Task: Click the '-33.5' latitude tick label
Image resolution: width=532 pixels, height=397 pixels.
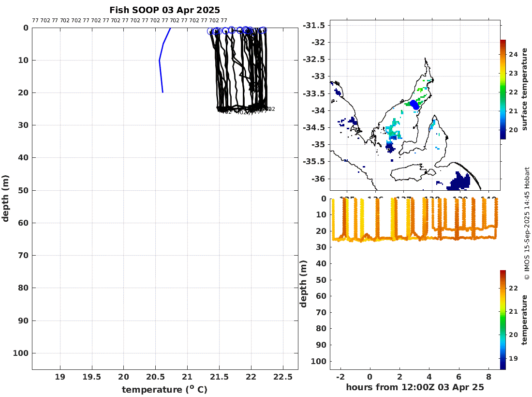Action: (314, 93)
